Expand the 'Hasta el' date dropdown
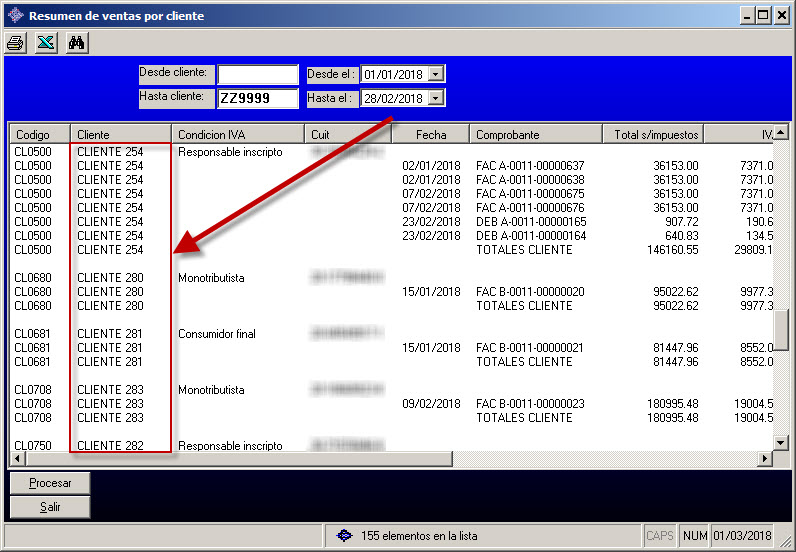This screenshot has height=552, width=796. [x=436, y=98]
